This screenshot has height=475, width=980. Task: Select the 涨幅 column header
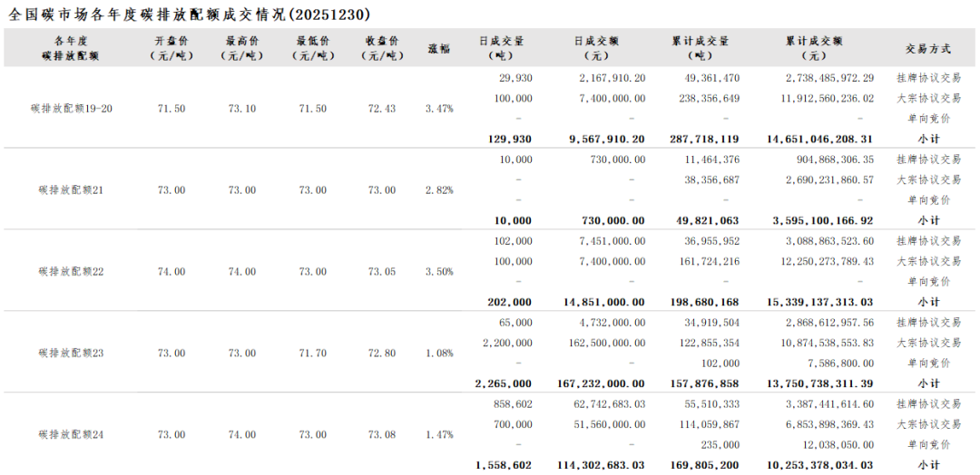tap(439, 48)
